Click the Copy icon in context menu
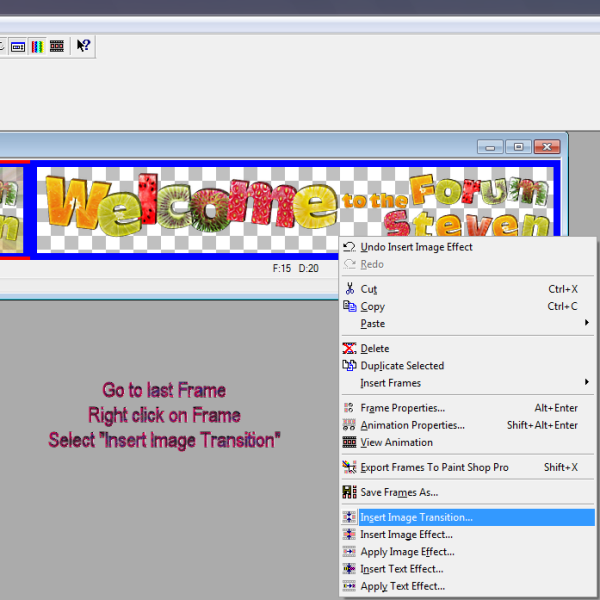 pyautogui.click(x=349, y=306)
